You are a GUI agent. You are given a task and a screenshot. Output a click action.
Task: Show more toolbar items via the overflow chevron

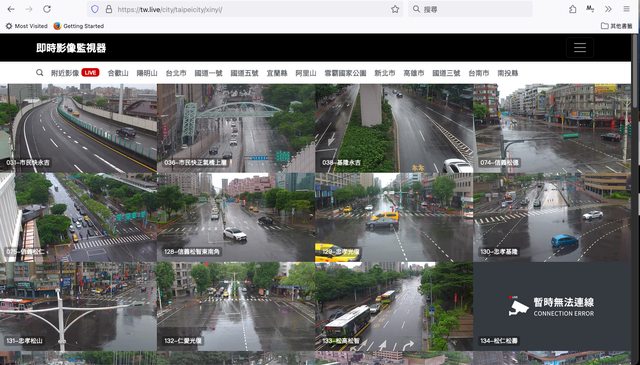[x=608, y=9]
